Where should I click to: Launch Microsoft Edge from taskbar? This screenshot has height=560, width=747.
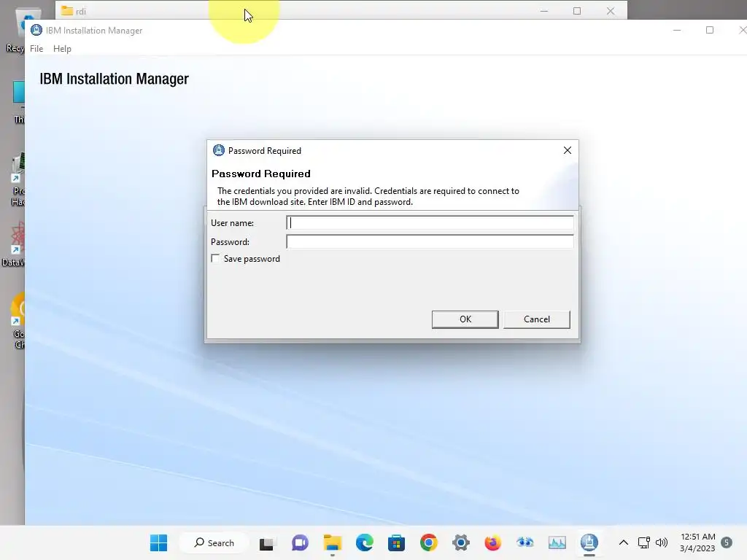[x=365, y=542]
